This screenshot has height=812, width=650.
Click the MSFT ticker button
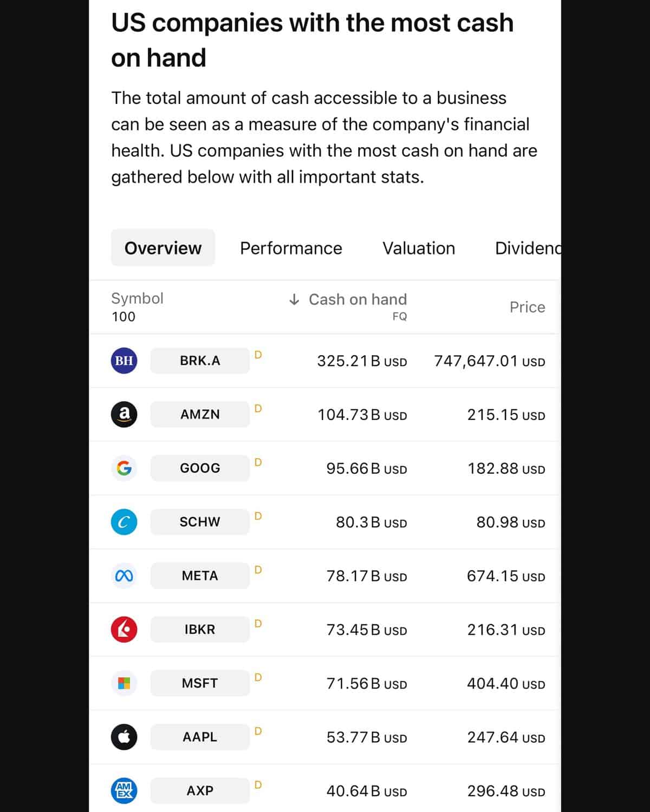click(x=200, y=683)
